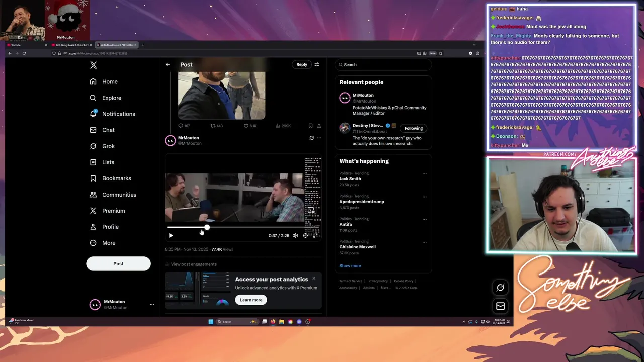Open the Windows Start menu
The width and height of the screenshot is (644, 362).
pyautogui.click(x=211, y=322)
